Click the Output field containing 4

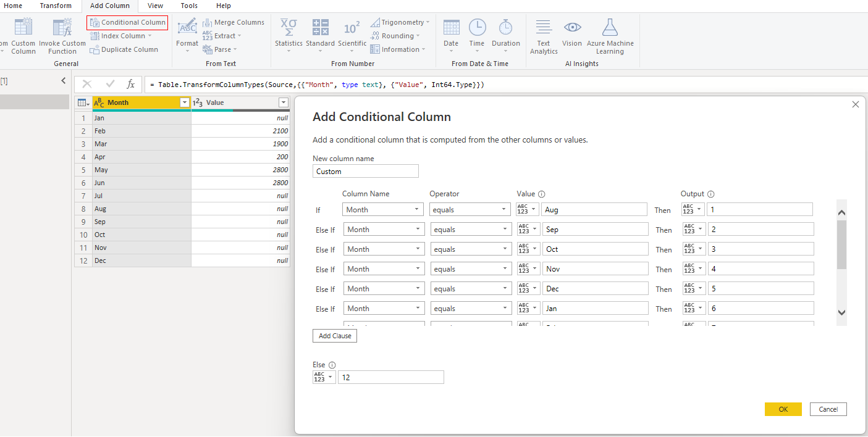(x=761, y=269)
